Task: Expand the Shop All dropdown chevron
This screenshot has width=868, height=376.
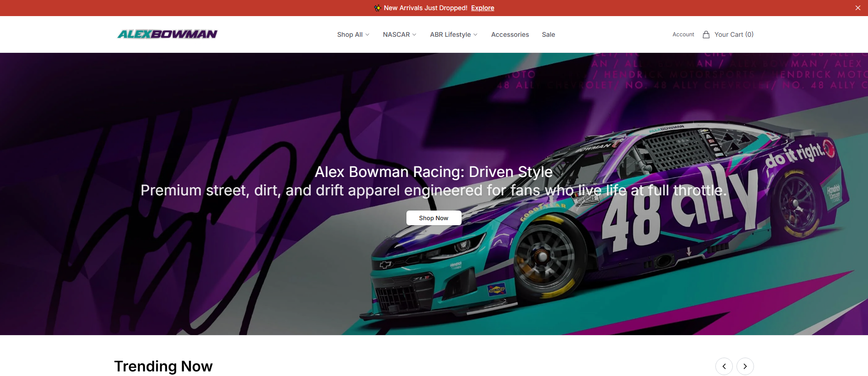Action: click(x=367, y=34)
